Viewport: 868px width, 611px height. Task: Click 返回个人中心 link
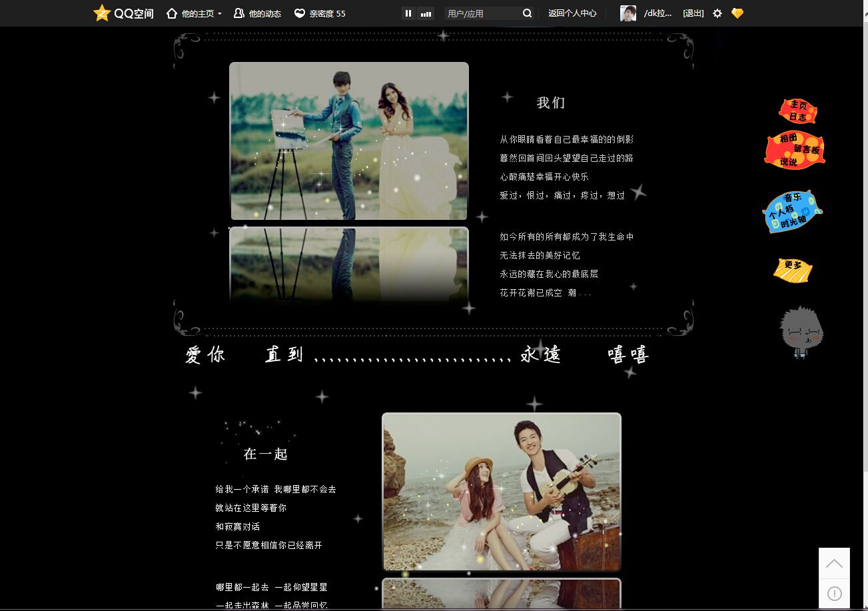[x=572, y=13]
